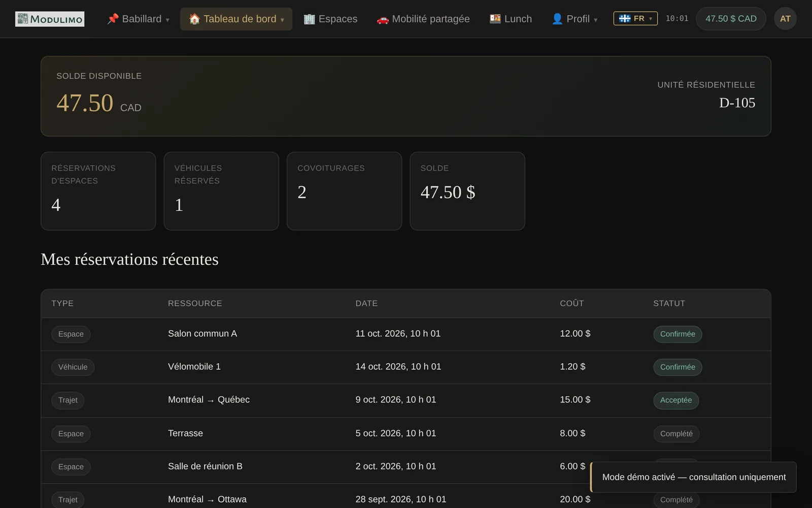The width and height of the screenshot is (812, 508).
Task: Click Terrasse resource
Action: tap(185, 433)
